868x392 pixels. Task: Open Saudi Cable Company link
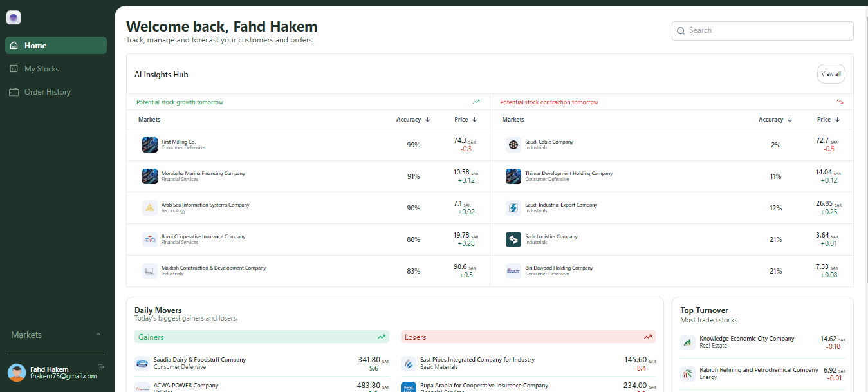(x=549, y=142)
